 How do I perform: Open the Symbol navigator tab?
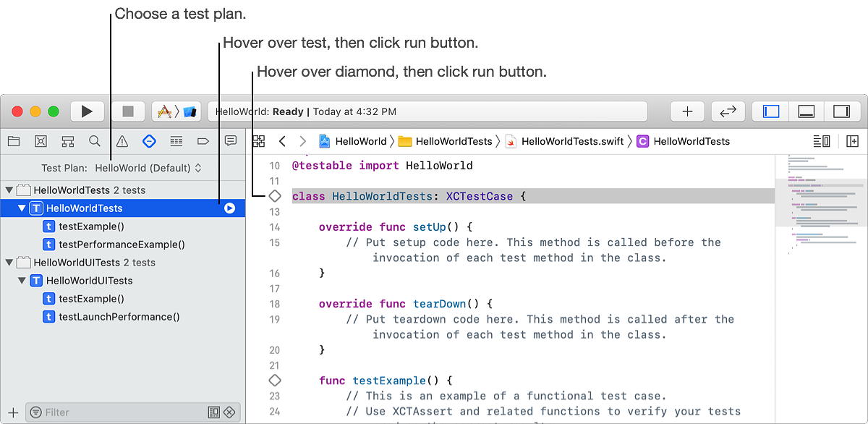click(x=68, y=140)
